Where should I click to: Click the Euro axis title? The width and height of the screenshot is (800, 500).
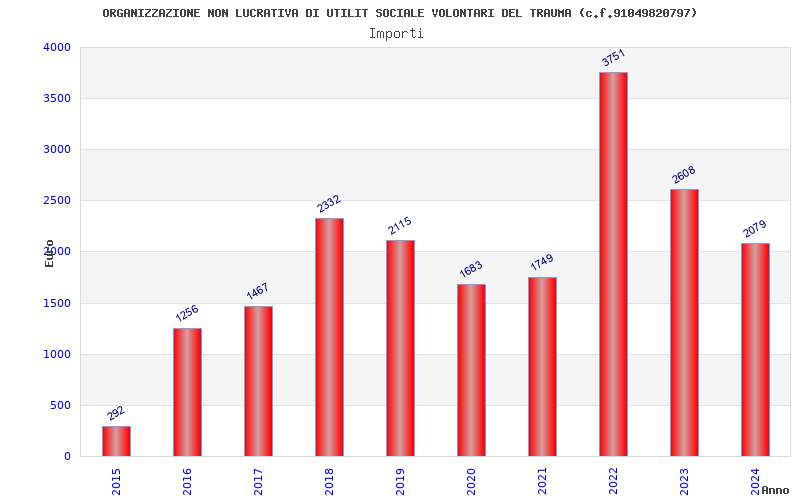pyautogui.click(x=49, y=253)
